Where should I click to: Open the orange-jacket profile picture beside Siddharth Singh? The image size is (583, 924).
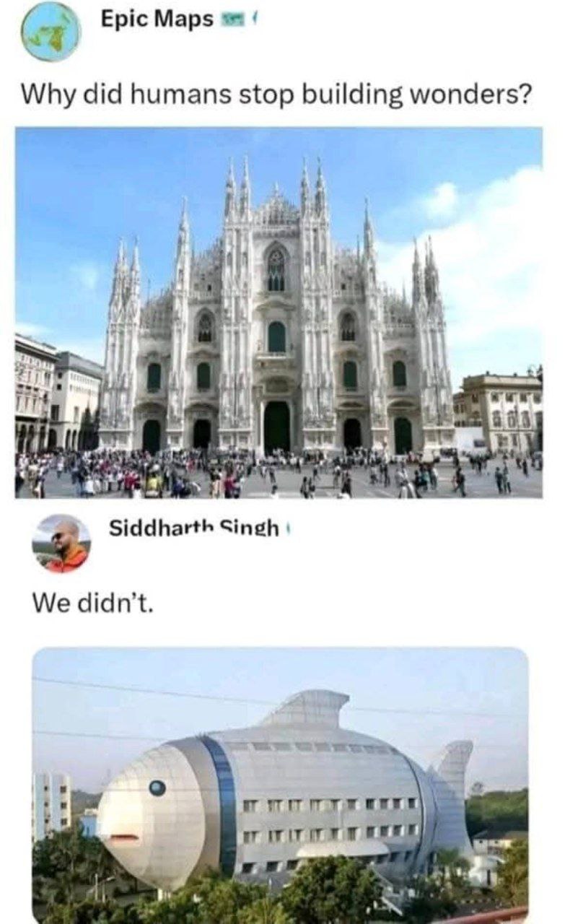click(x=61, y=543)
